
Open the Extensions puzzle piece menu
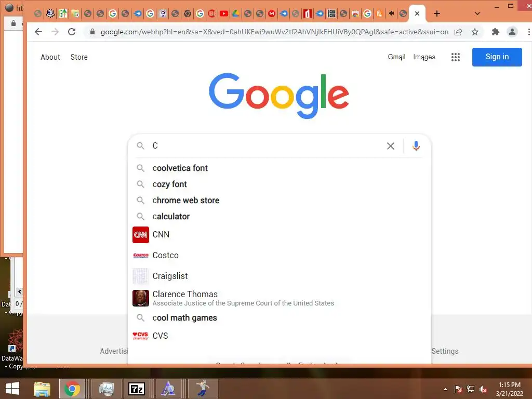coord(495,32)
